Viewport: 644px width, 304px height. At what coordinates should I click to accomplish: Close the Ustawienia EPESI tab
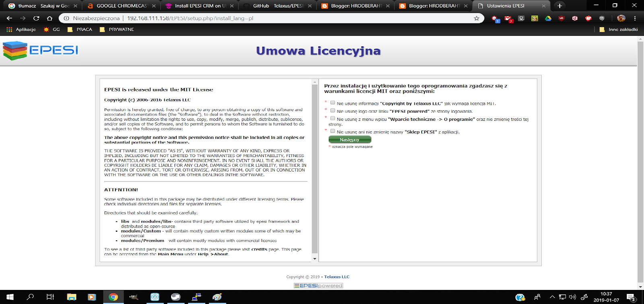click(544, 6)
